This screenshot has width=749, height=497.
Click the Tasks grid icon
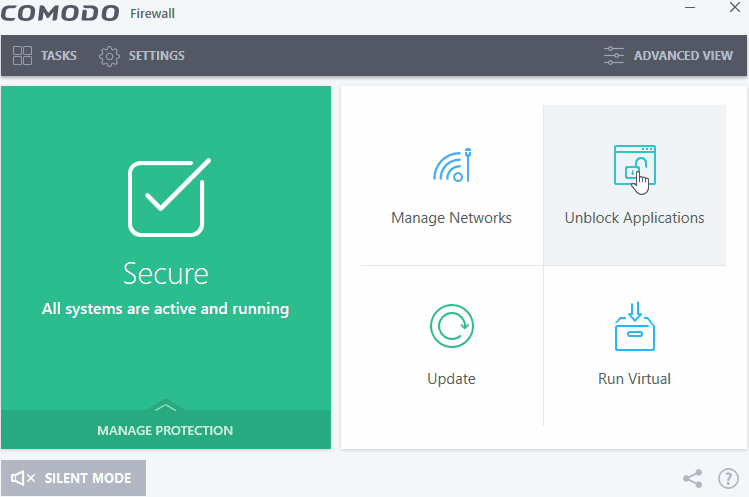pos(22,56)
